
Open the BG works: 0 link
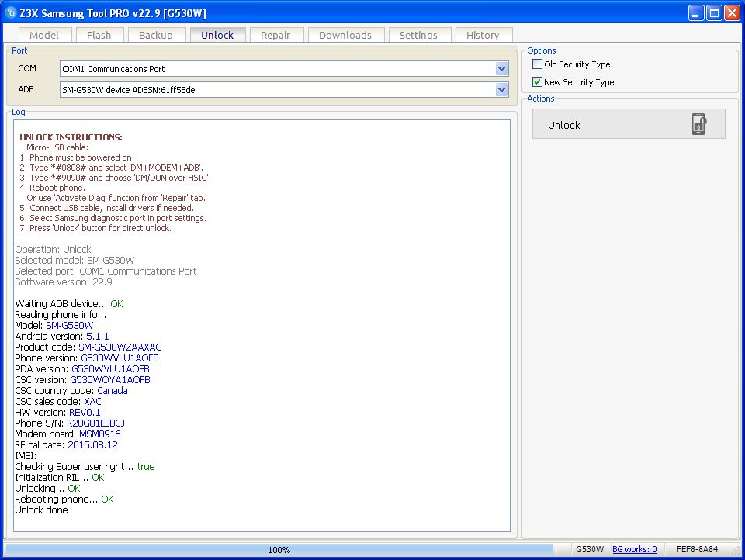[x=635, y=549]
